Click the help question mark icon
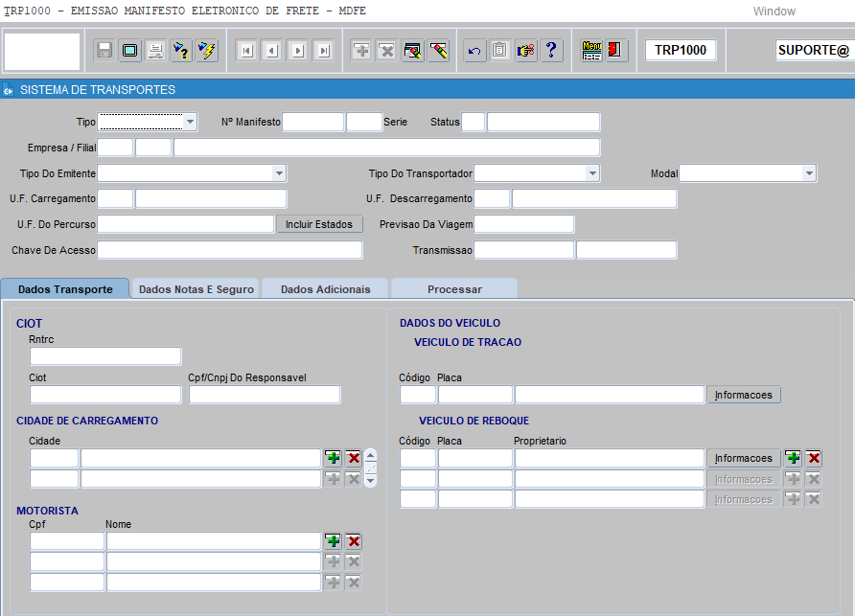 click(551, 51)
